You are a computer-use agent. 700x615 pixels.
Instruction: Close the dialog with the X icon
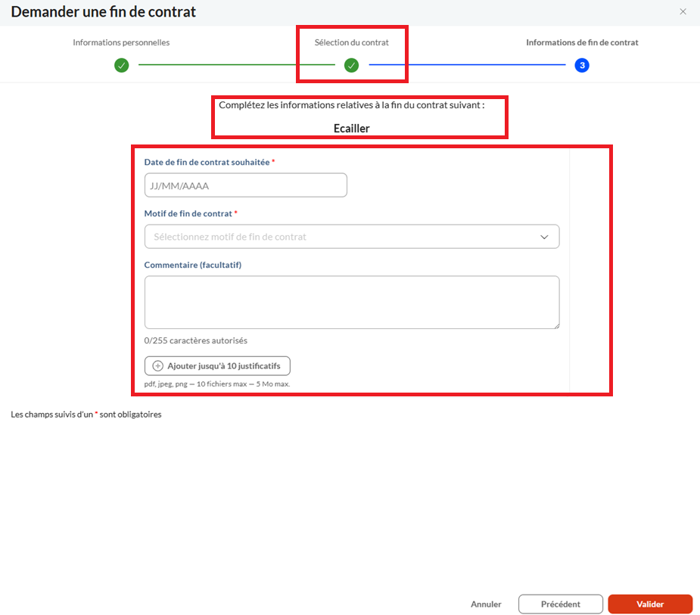pyautogui.click(x=683, y=12)
